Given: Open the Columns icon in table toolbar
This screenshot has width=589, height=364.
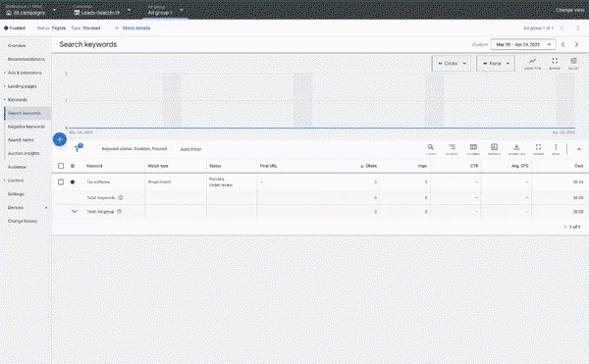Looking at the screenshot, I should [473, 147].
